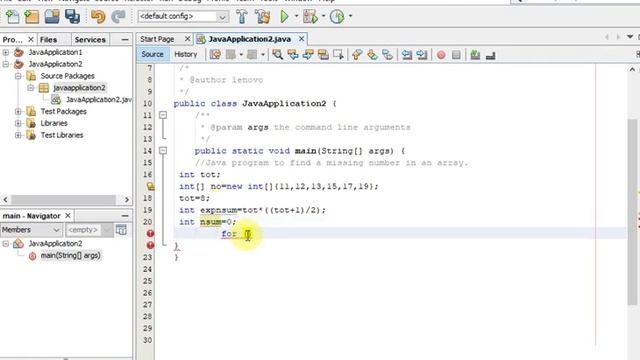The width and height of the screenshot is (640, 360).
Task: Expand the Test Packages node
Action: point(18,111)
